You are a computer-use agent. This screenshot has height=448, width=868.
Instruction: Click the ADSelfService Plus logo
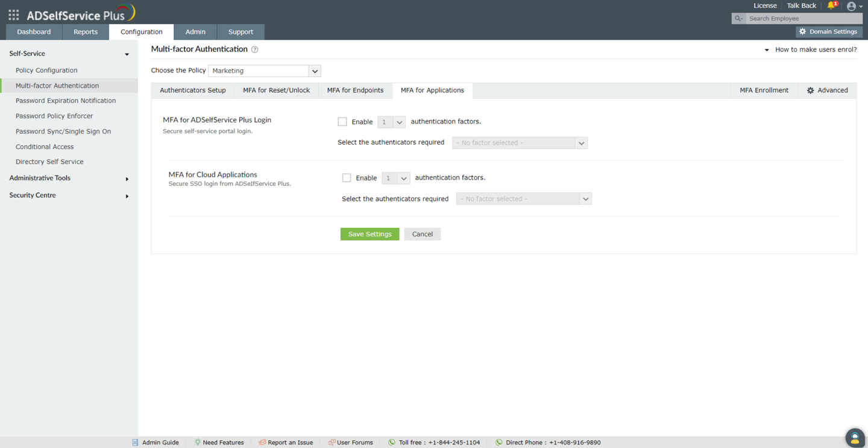pyautogui.click(x=81, y=13)
